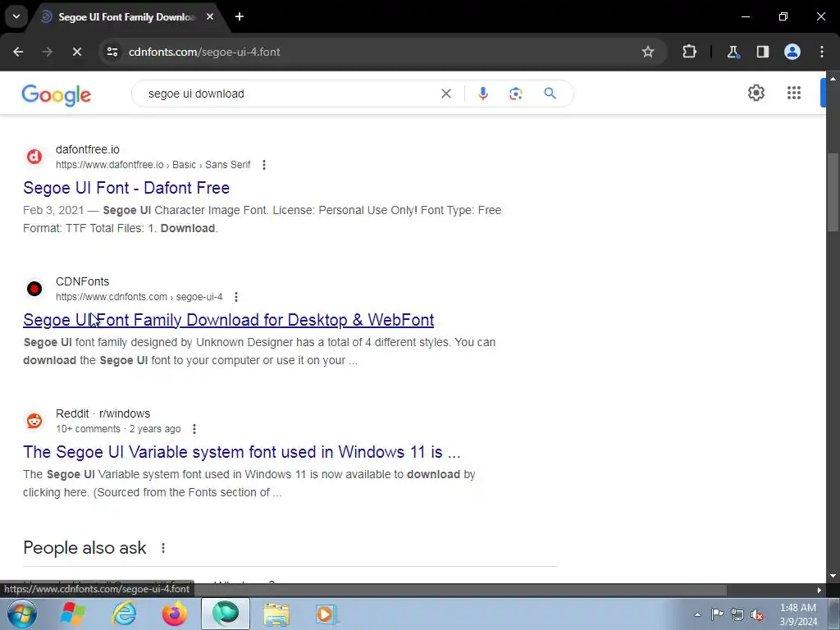Show hidden system tray icons
840x630 pixels.
pos(697,614)
